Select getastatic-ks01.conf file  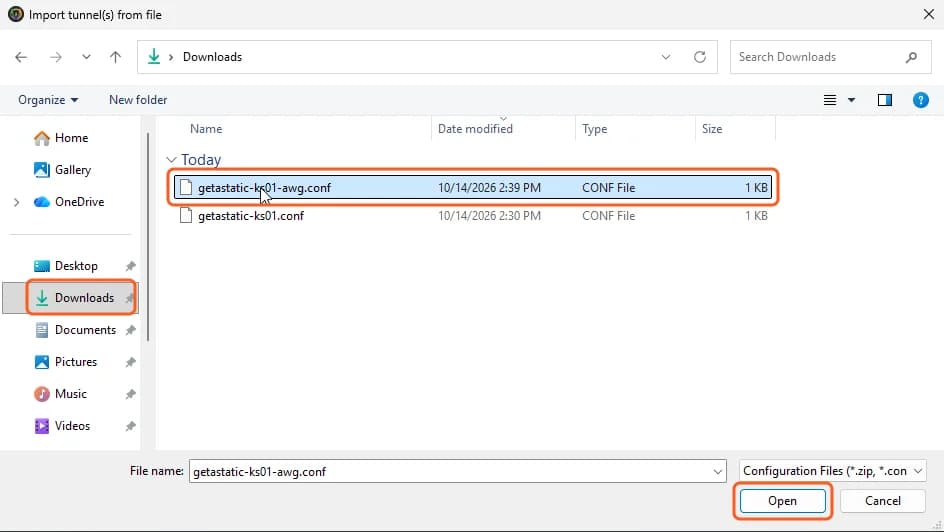pos(473,215)
